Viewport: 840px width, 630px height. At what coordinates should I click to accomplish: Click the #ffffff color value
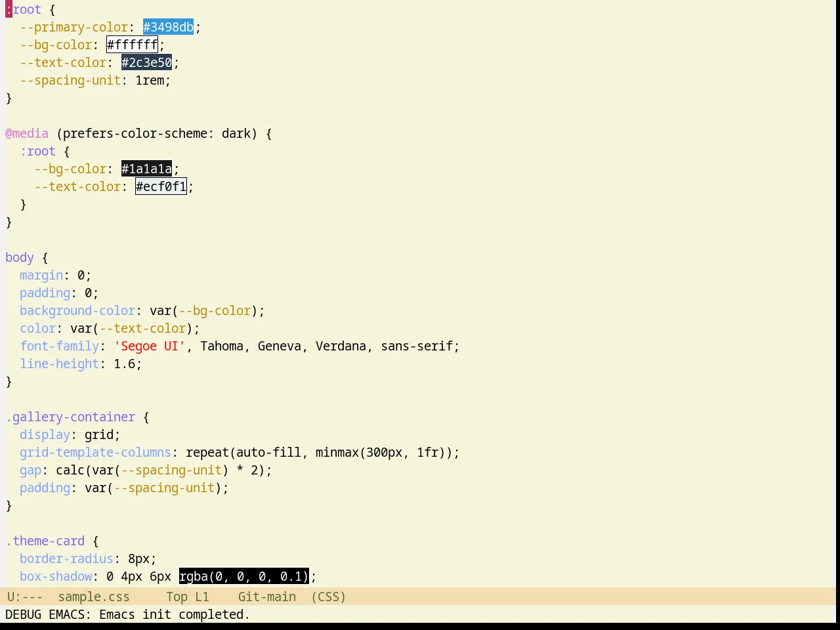tap(132, 45)
